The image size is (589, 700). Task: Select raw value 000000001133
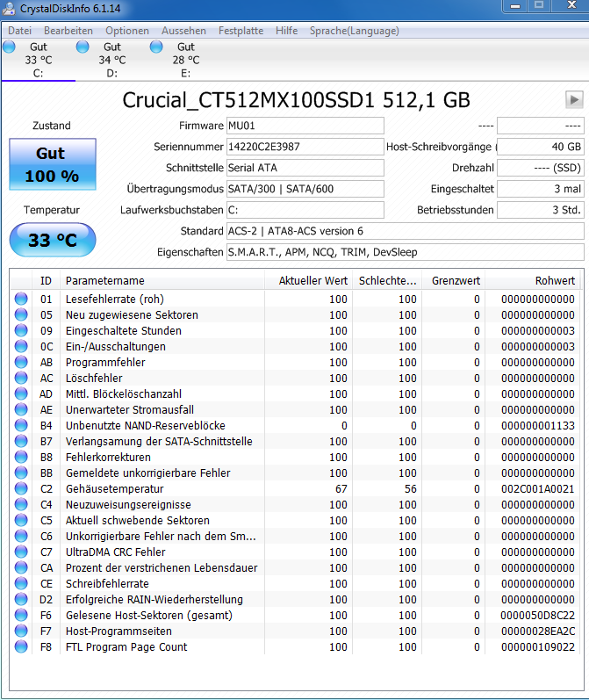pyautogui.click(x=538, y=425)
